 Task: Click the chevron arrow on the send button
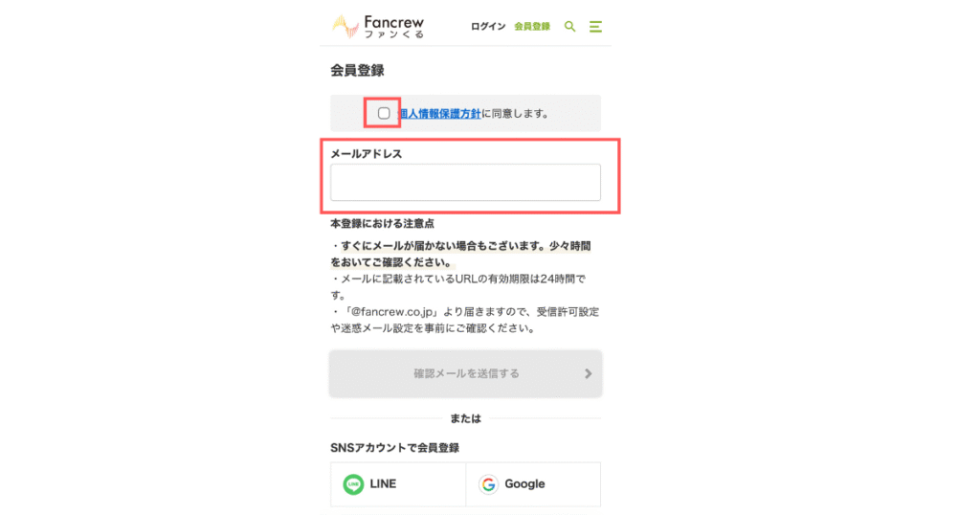(x=588, y=373)
